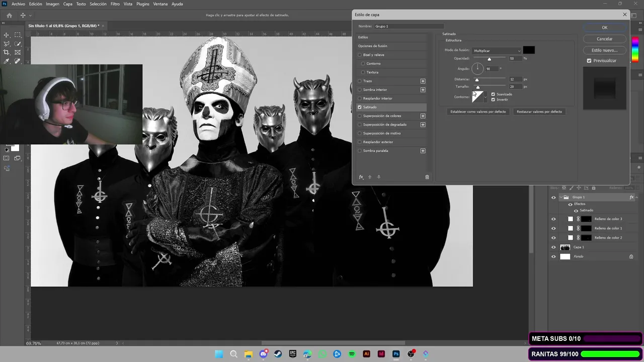The image size is (644, 362).
Task: Click the fx add effect icon in dialog
Action: coord(361,177)
